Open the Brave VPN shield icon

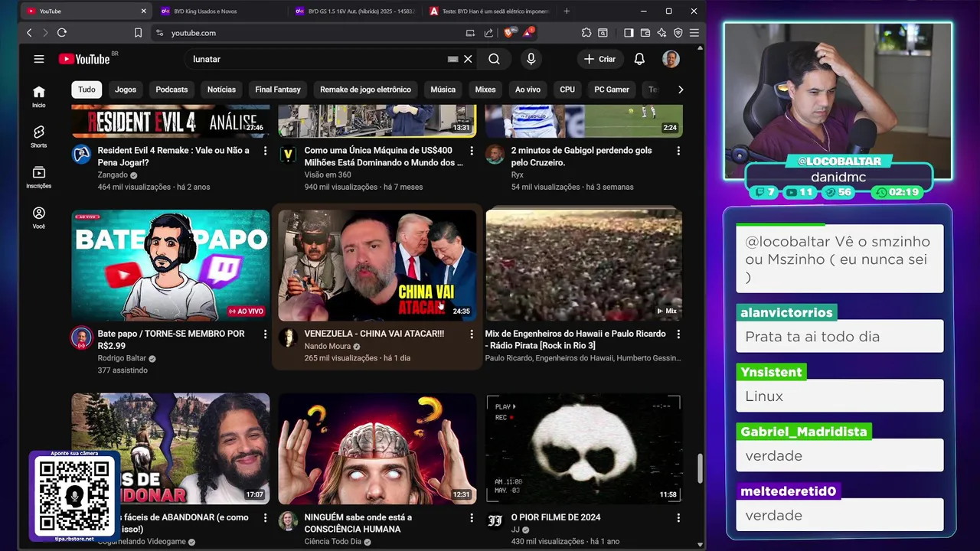click(x=678, y=33)
